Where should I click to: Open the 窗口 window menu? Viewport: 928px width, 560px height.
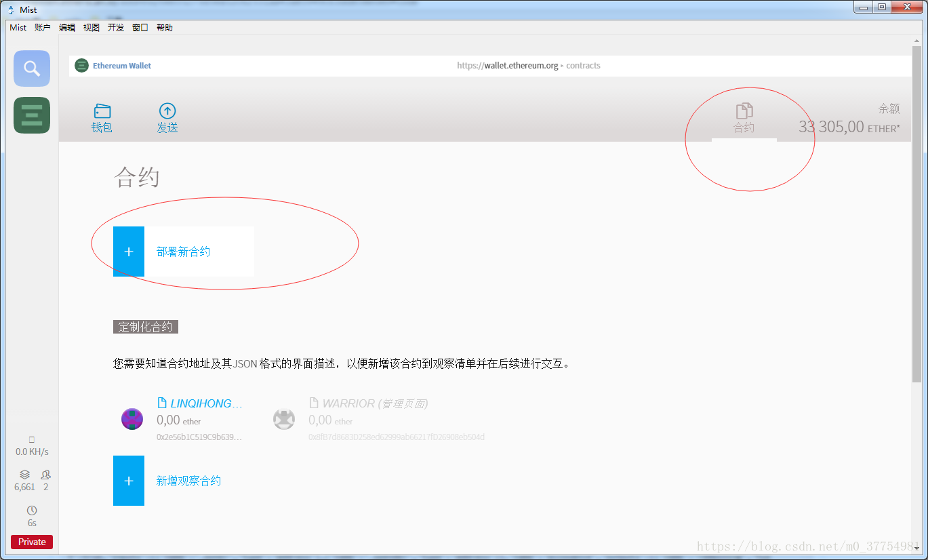coord(140,28)
